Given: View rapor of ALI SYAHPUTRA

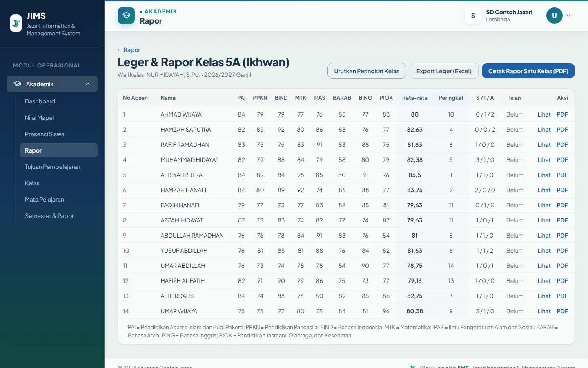Looking at the screenshot, I should tap(544, 175).
